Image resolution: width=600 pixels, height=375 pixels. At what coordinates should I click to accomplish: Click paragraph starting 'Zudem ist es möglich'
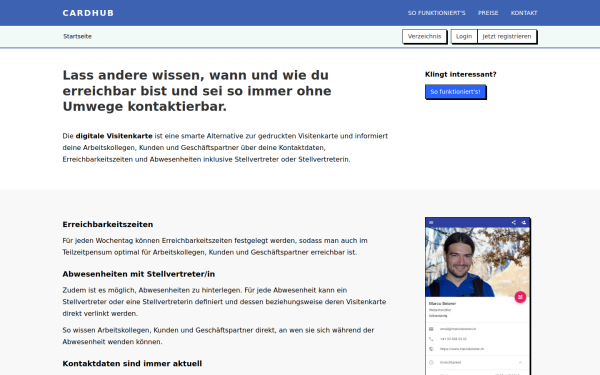(x=224, y=302)
